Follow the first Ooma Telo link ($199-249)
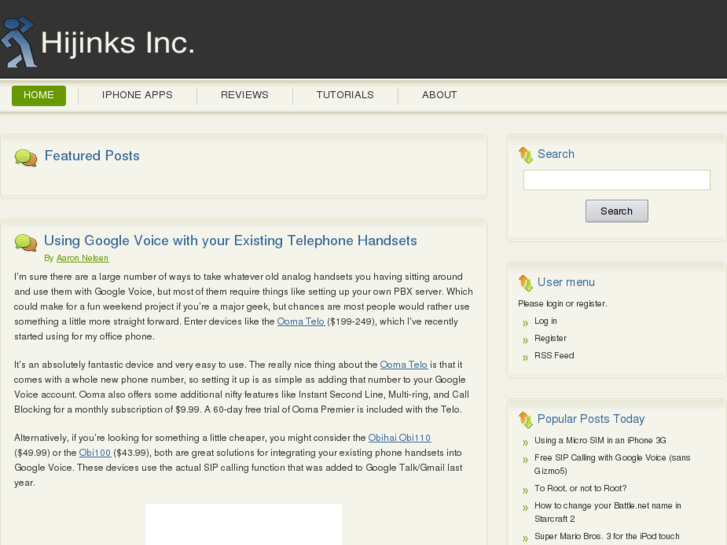Viewport: 727px width, 545px height. (x=300, y=321)
